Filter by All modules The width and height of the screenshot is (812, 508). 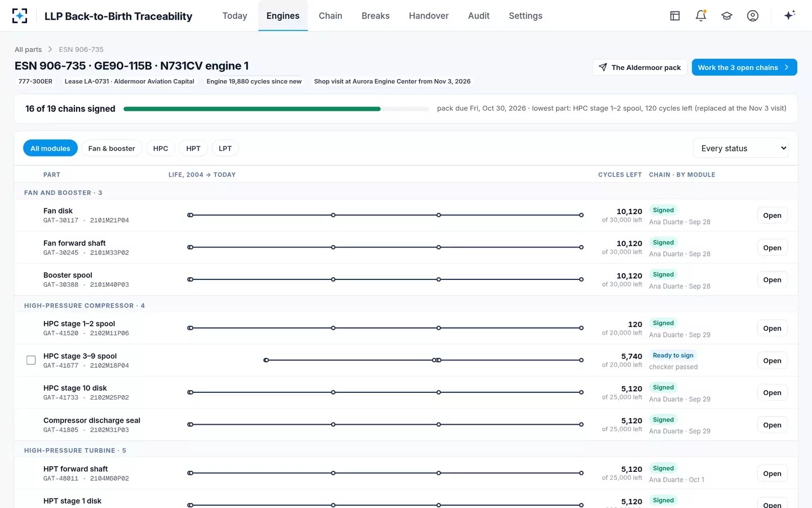pyautogui.click(x=50, y=148)
